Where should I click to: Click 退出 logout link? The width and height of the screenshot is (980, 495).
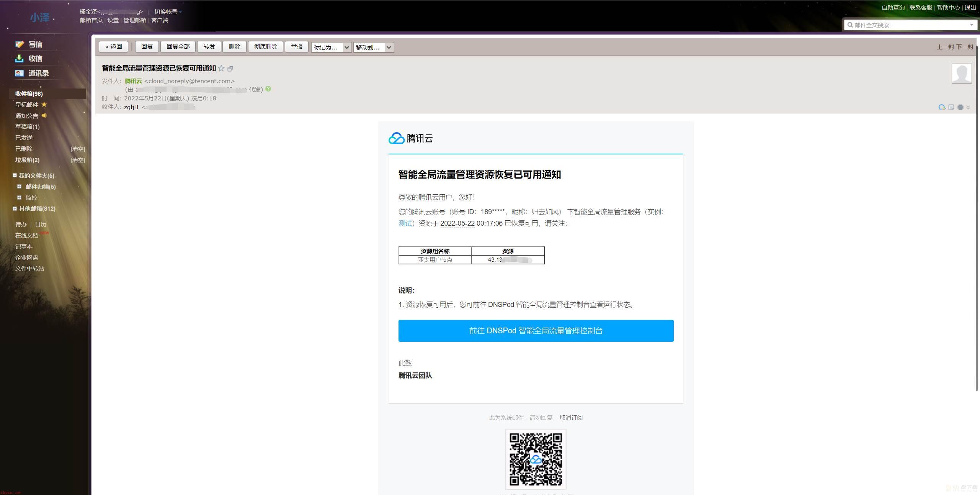click(970, 8)
